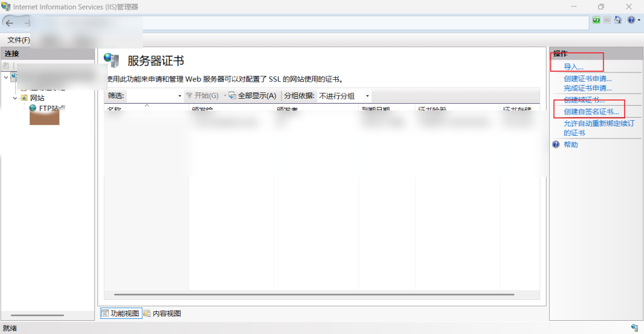Select the 网站 tree item

[37, 97]
